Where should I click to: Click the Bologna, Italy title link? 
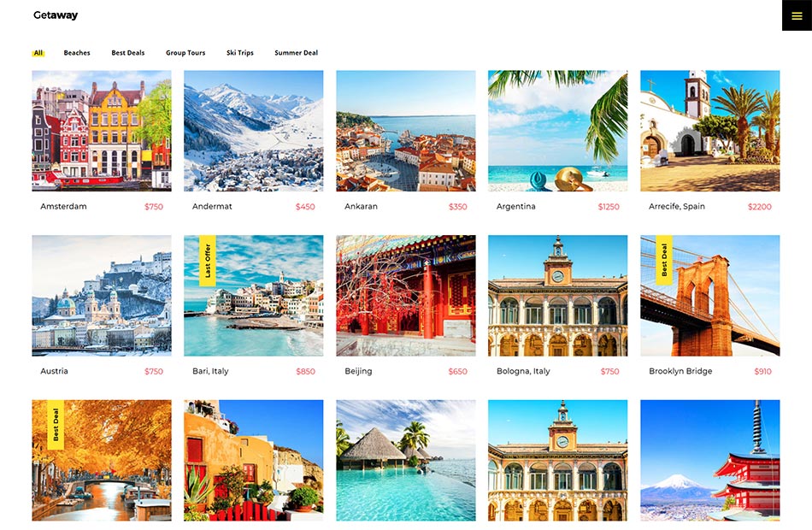point(523,372)
